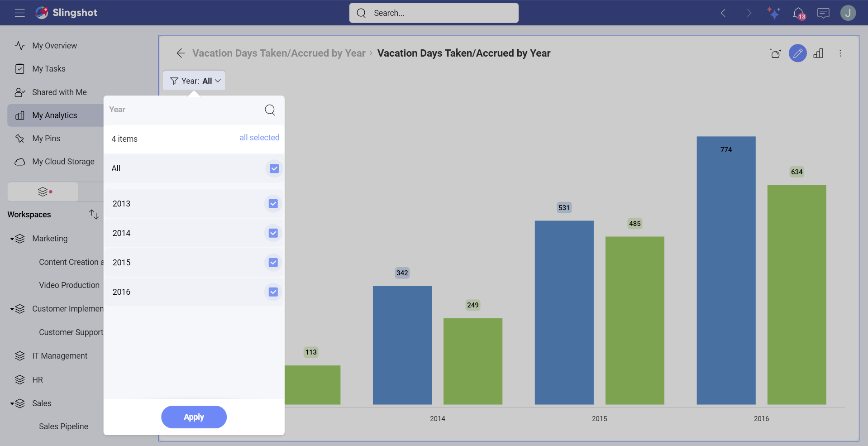Screen dimensions: 868x446
Task: Click the My Tasks clipboard icon
Action: [20, 69]
